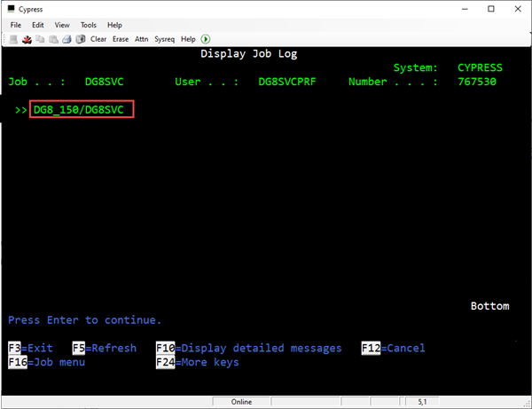Open the Edit menu

(37, 25)
